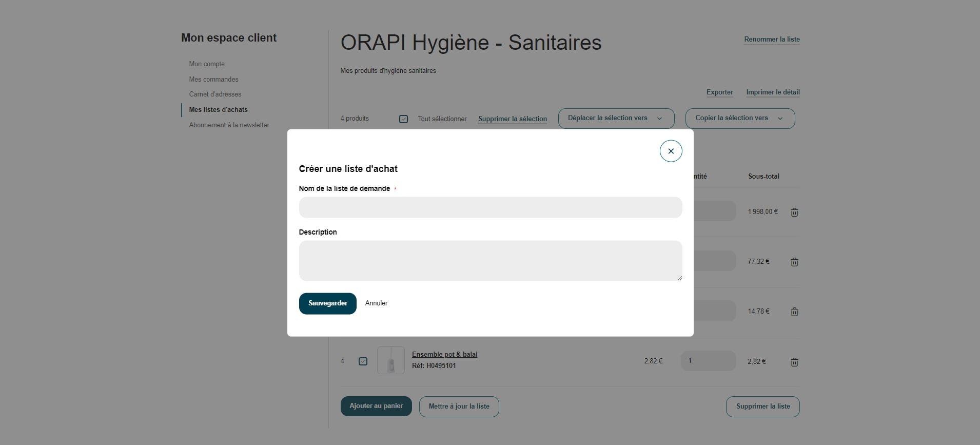Click the Nom de la liste de demande field

click(x=491, y=207)
